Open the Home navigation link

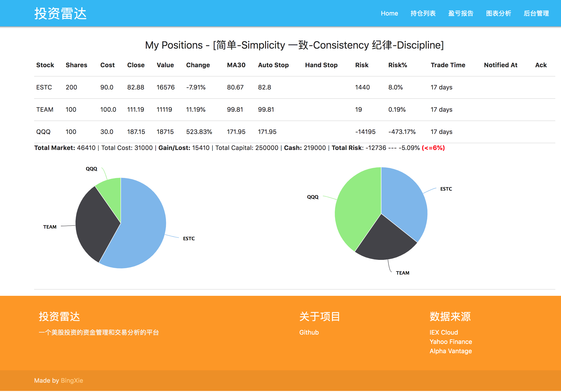(389, 13)
